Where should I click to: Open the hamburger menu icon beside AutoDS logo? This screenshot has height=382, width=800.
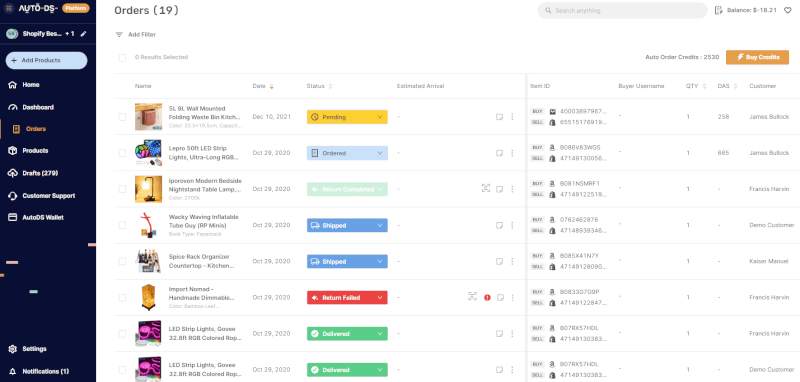tap(9, 8)
